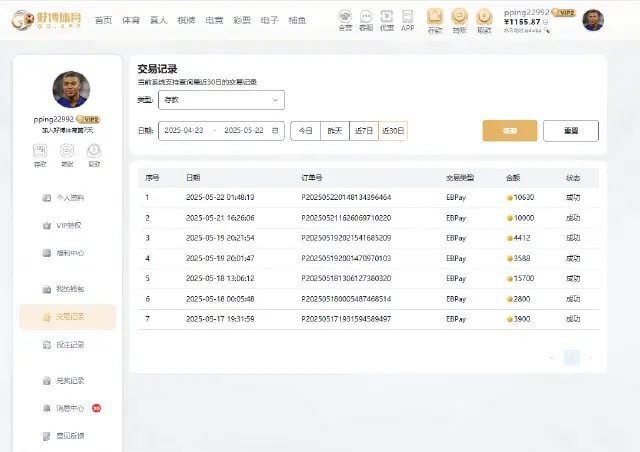The width and height of the screenshot is (640, 452).
Task: Open the date range picker calendar
Action: point(220,131)
